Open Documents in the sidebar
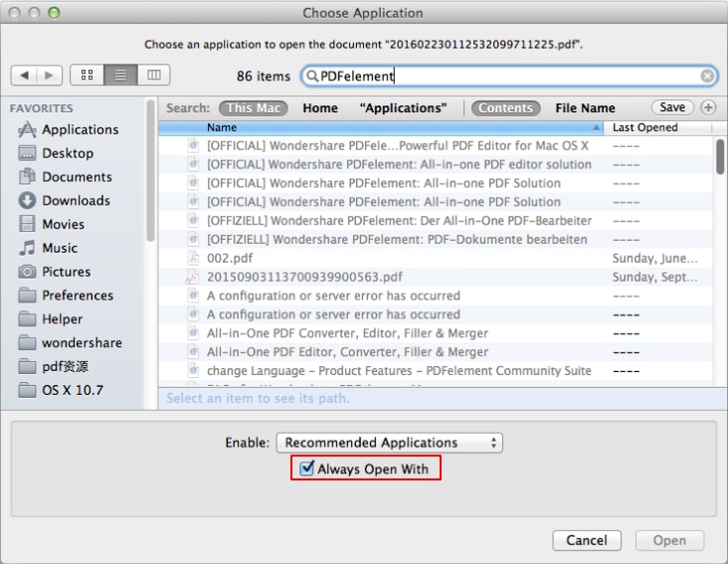The image size is (728, 564). pyautogui.click(x=65, y=177)
